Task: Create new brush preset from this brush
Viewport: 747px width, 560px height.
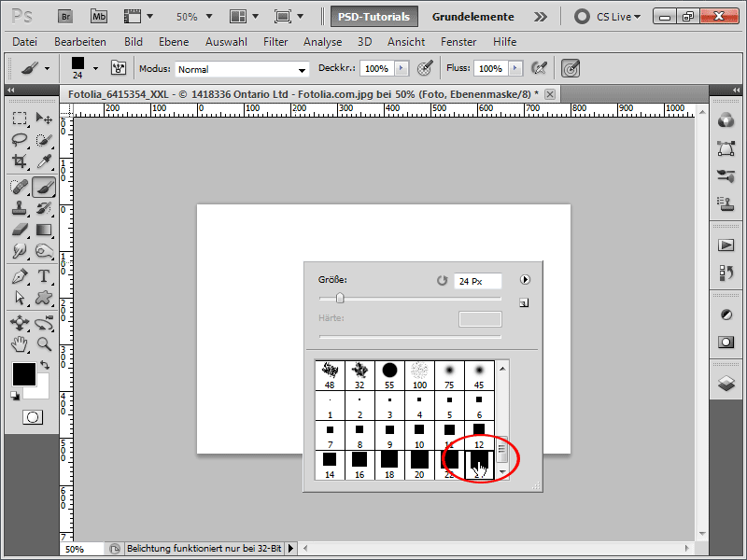Action: (x=524, y=302)
